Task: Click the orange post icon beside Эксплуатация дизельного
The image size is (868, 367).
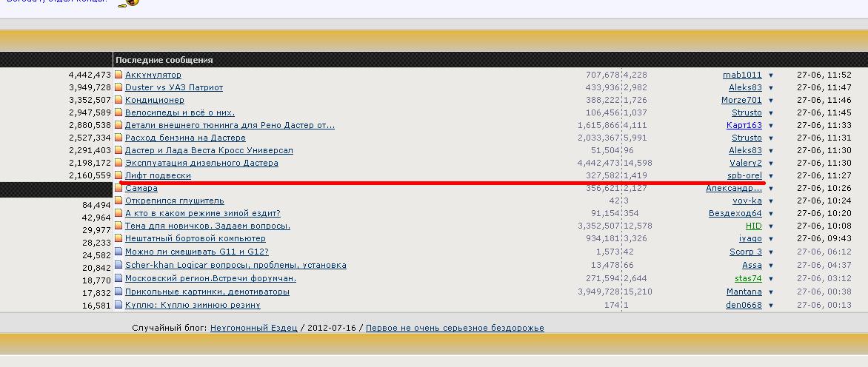Action: (118, 163)
